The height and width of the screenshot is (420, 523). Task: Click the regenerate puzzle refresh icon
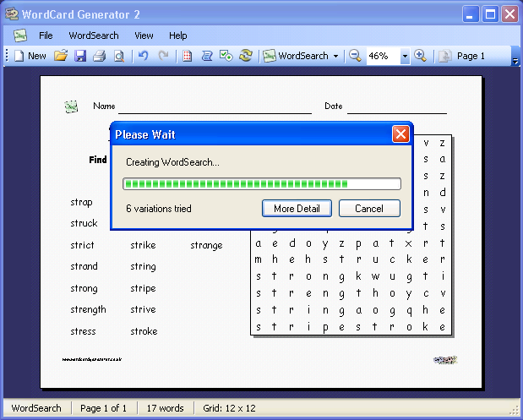pyautogui.click(x=246, y=56)
